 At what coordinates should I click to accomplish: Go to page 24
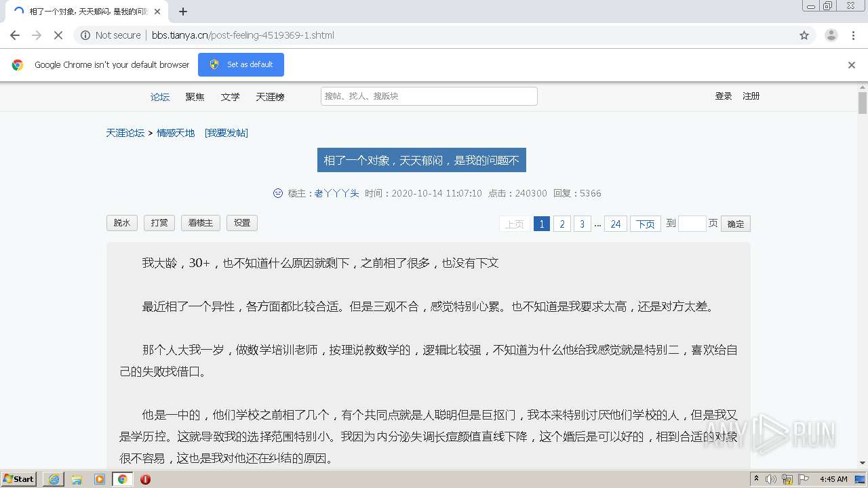[616, 224]
